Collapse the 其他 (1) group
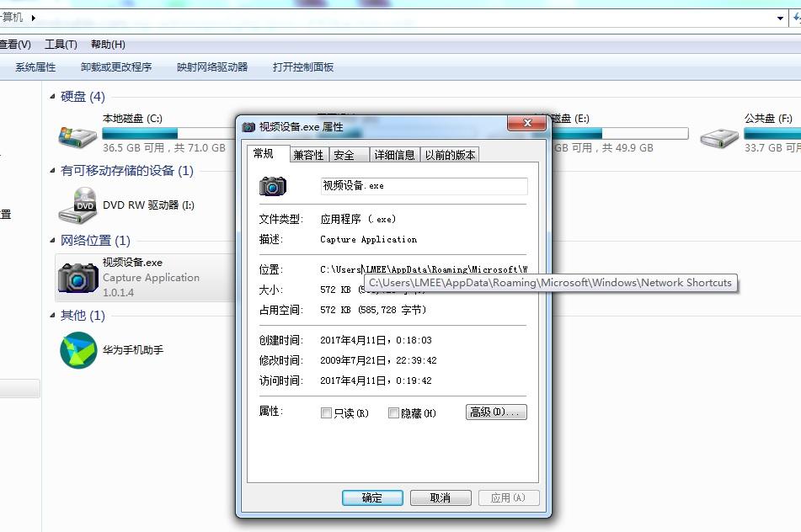The height and width of the screenshot is (532, 801). (x=52, y=315)
